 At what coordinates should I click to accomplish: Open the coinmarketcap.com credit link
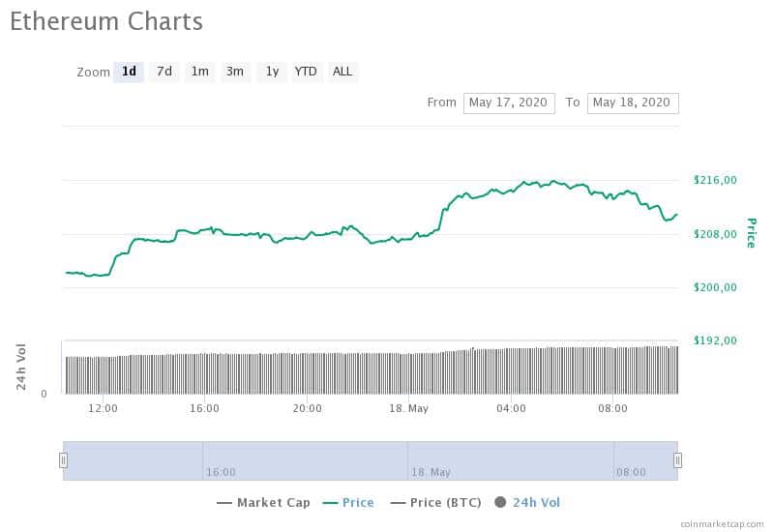pos(722,524)
